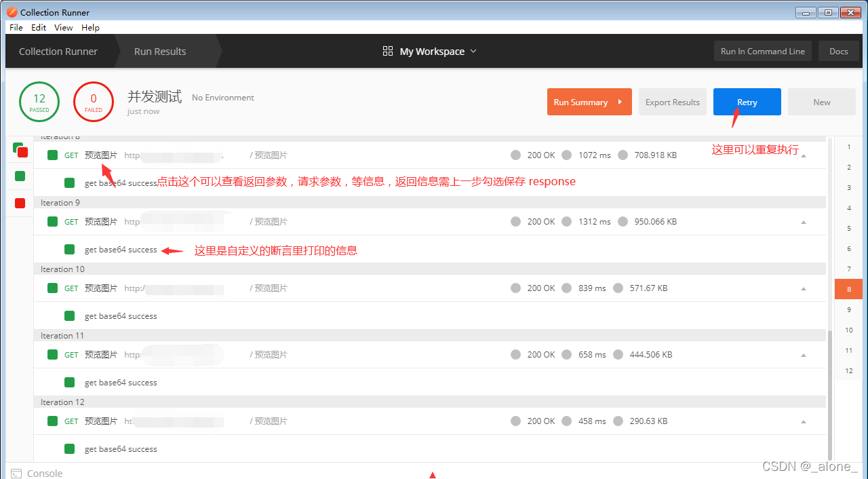The width and height of the screenshot is (868, 479).
Task: Select the Run Results tab
Action: (x=160, y=52)
